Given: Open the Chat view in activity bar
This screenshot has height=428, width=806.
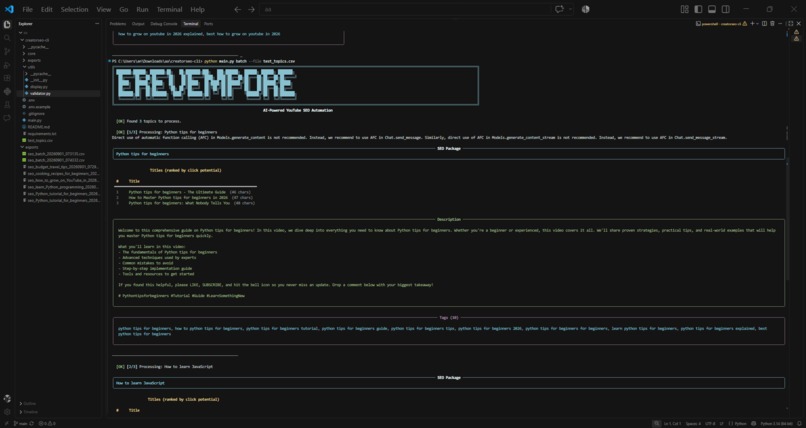Looking at the screenshot, I should (x=7, y=118).
